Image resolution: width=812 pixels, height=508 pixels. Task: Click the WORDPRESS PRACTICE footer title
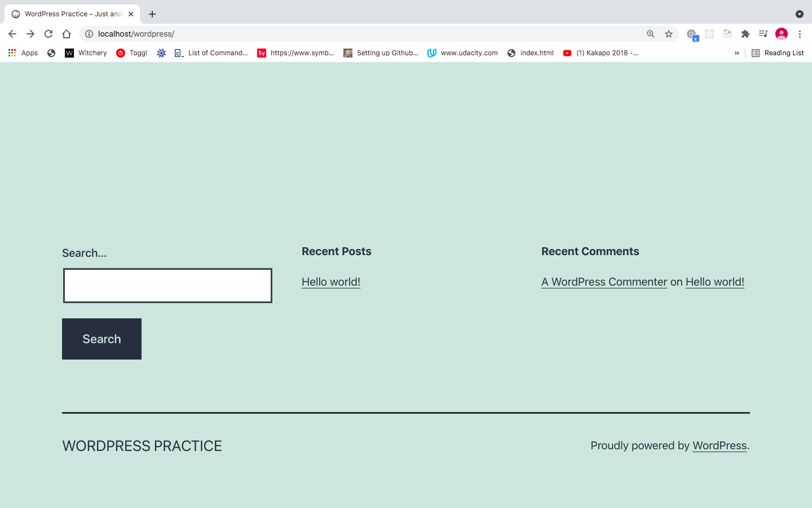tap(142, 446)
